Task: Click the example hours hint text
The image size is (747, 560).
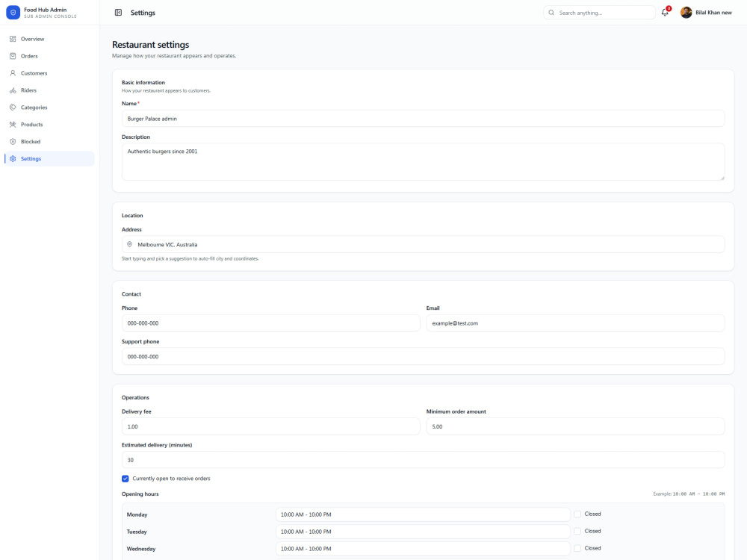Action: pyautogui.click(x=689, y=494)
